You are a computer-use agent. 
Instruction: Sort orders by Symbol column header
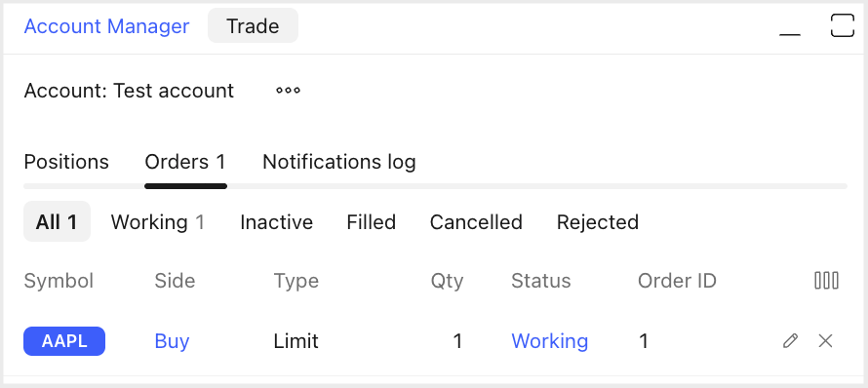pyautogui.click(x=59, y=281)
